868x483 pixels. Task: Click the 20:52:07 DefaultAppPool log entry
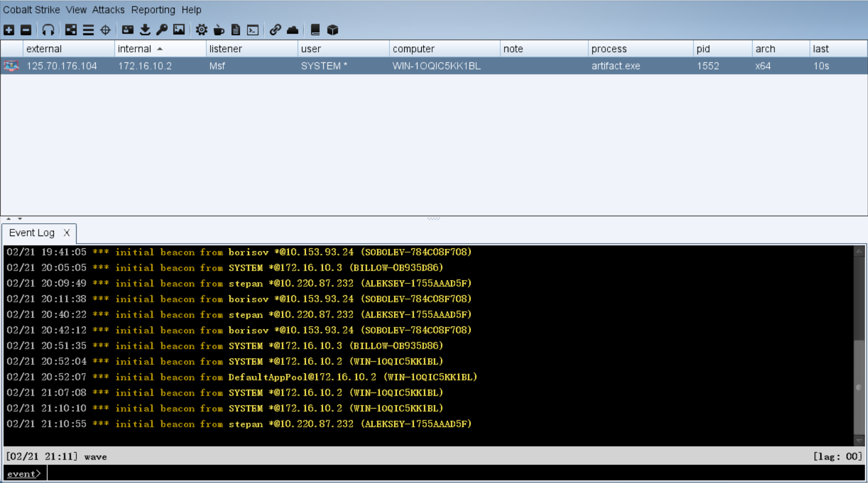242,377
